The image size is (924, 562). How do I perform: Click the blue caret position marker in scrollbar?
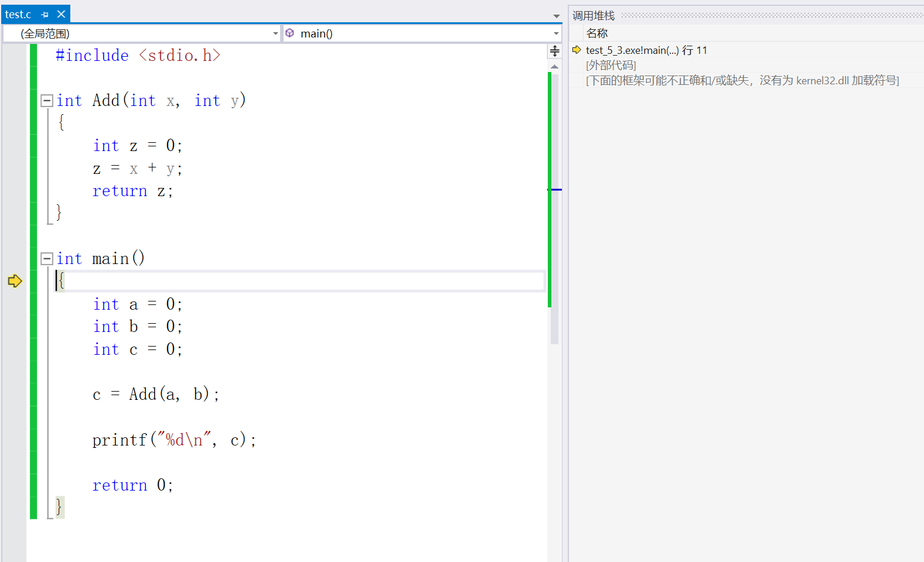click(554, 190)
